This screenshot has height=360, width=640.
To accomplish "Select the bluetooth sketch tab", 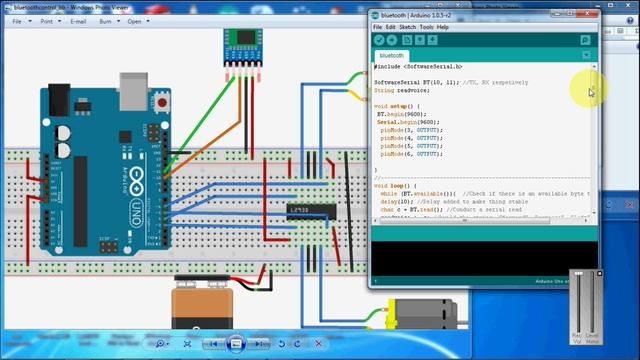I will point(391,56).
